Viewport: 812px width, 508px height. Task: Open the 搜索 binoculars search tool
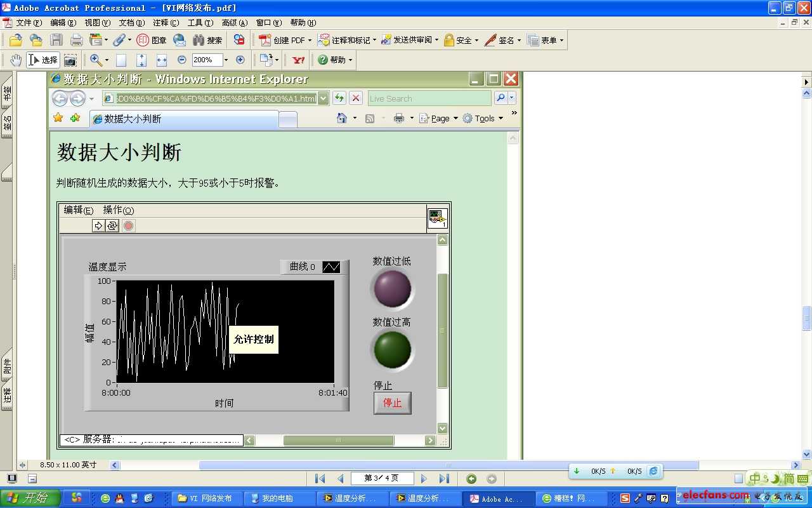(207, 40)
